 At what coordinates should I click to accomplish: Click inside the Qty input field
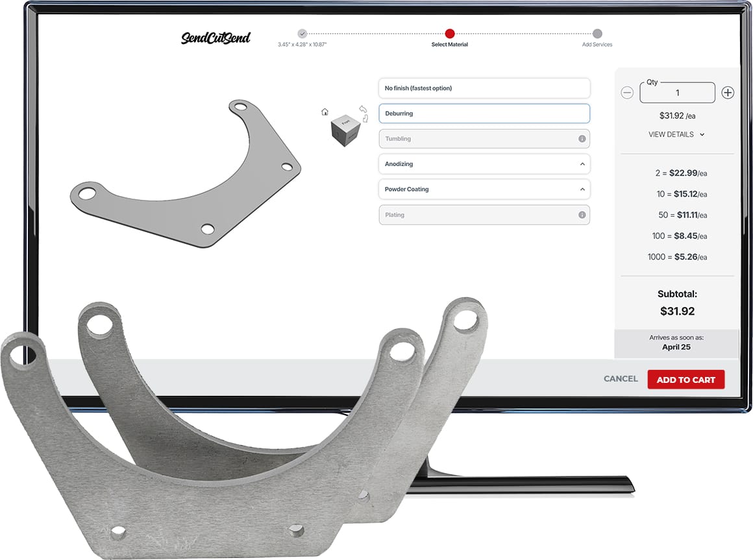coord(677,93)
